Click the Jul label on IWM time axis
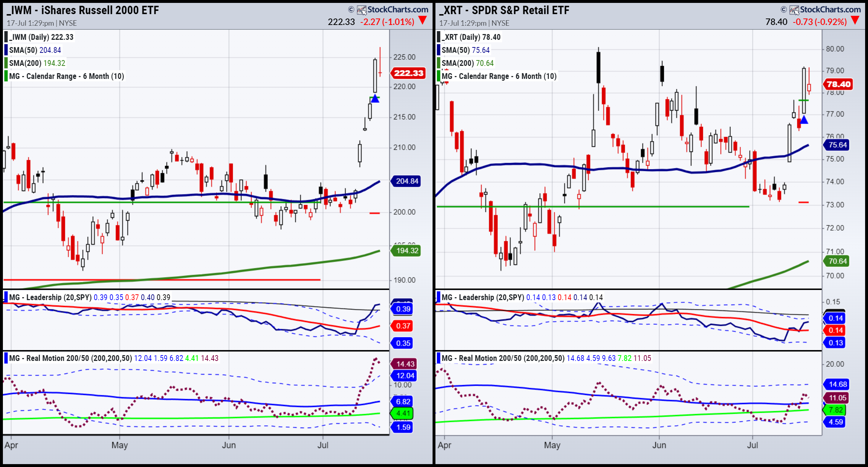The image size is (868, 467). (323, 445)
